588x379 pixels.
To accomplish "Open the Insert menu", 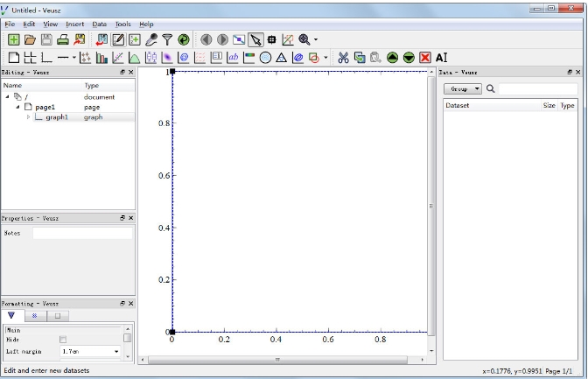I will click(75, 24).
